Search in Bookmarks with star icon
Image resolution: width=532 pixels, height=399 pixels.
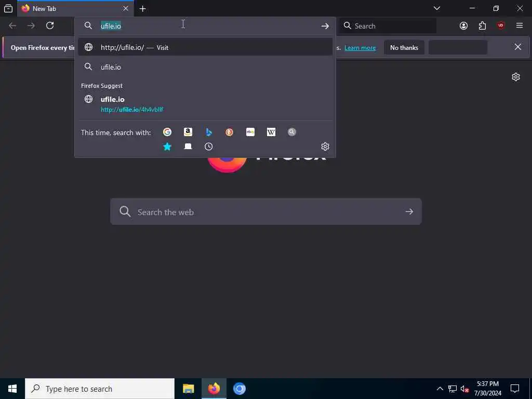pyautogui.click(x=167, y=147)
